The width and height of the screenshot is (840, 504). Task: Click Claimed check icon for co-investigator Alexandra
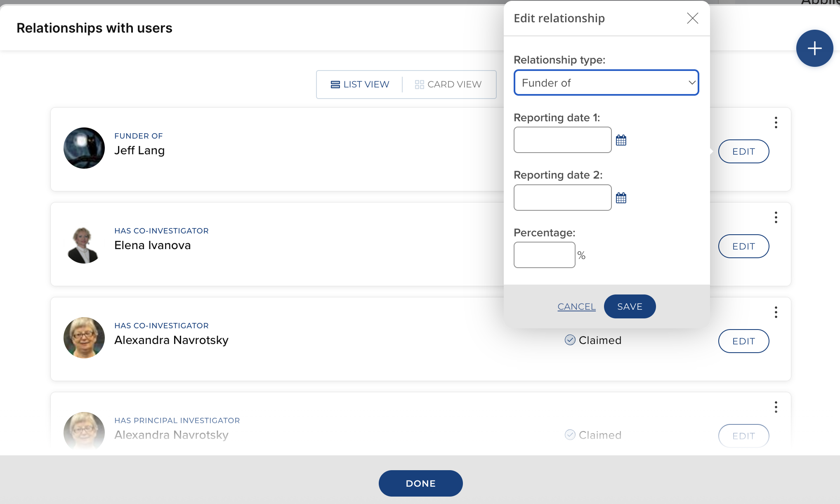click(570, 340)
